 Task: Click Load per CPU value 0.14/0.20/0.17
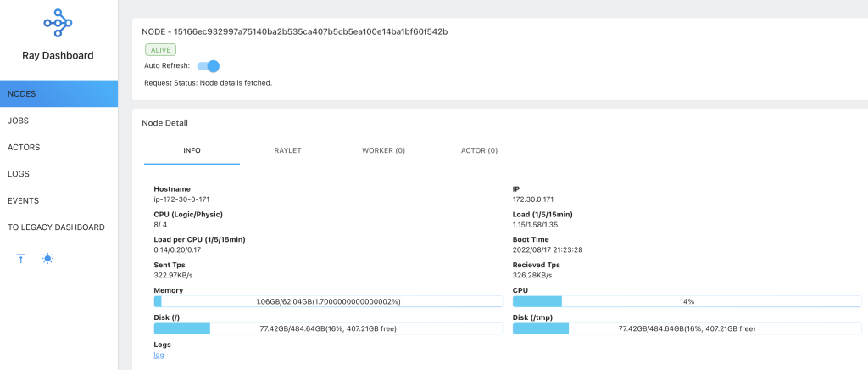coord(177,249)
